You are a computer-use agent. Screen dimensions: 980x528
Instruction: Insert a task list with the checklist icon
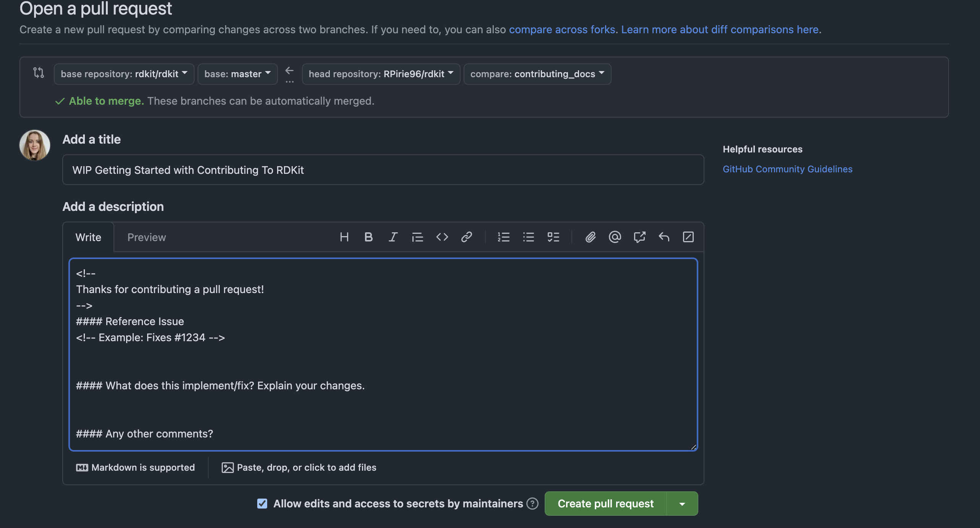click(x=553, y=237)
